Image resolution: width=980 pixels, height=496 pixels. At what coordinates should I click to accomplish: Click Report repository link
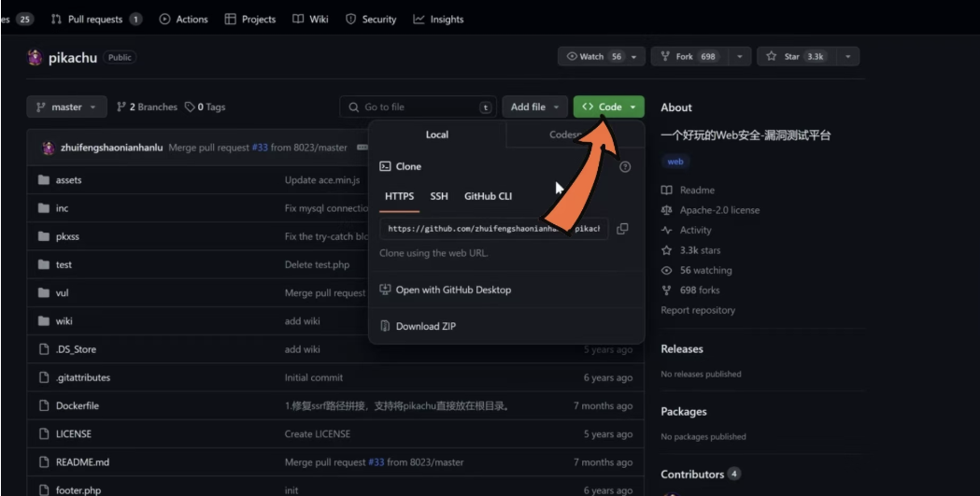click(x=698, y=310)
